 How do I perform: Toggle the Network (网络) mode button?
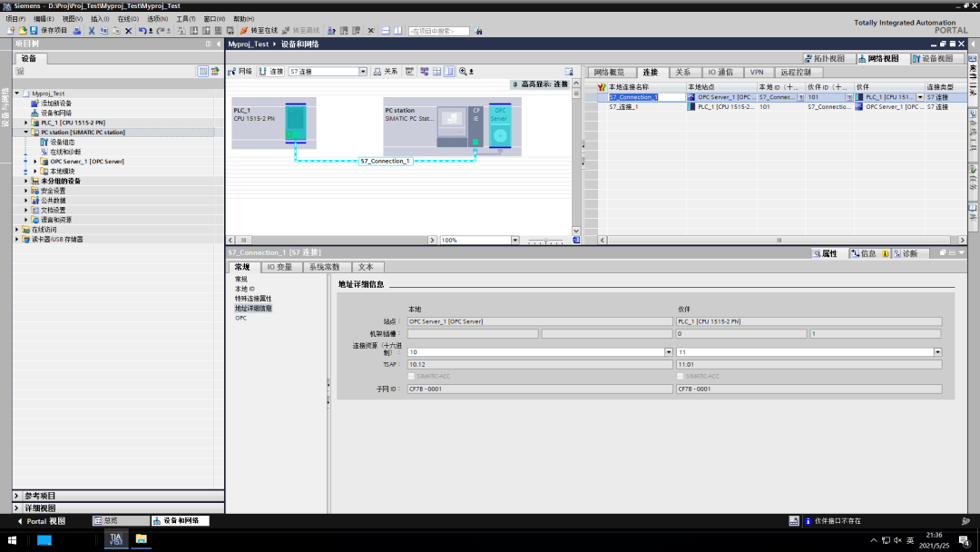[240, 72]
